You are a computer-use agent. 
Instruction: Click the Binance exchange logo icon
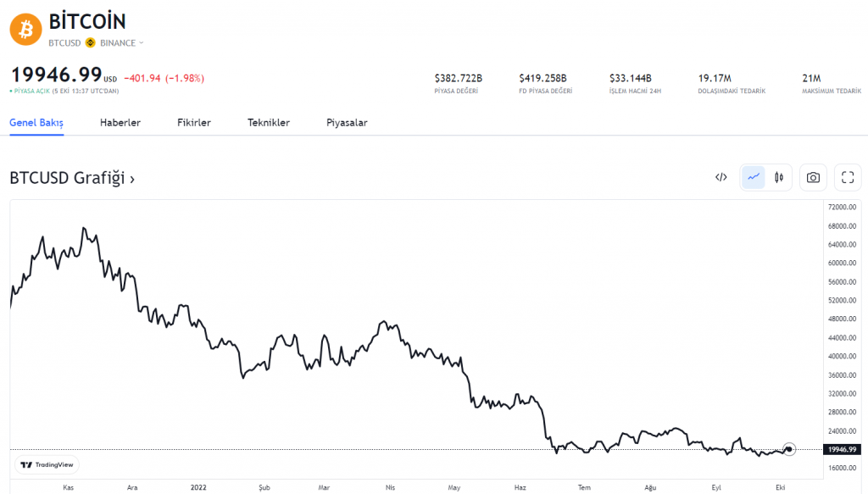[x=90, y=42]
